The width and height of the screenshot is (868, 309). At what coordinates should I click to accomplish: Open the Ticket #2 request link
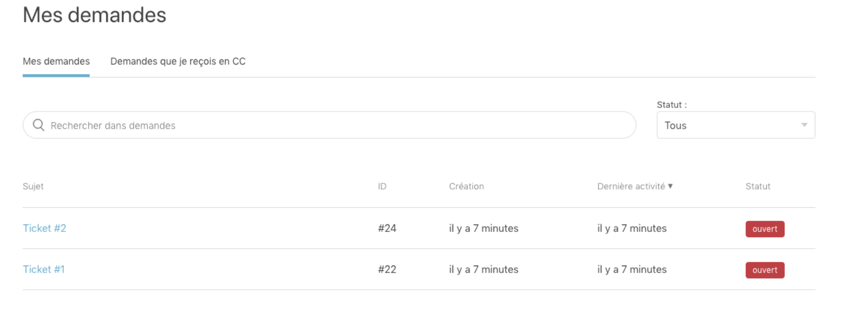pos(45,228)
